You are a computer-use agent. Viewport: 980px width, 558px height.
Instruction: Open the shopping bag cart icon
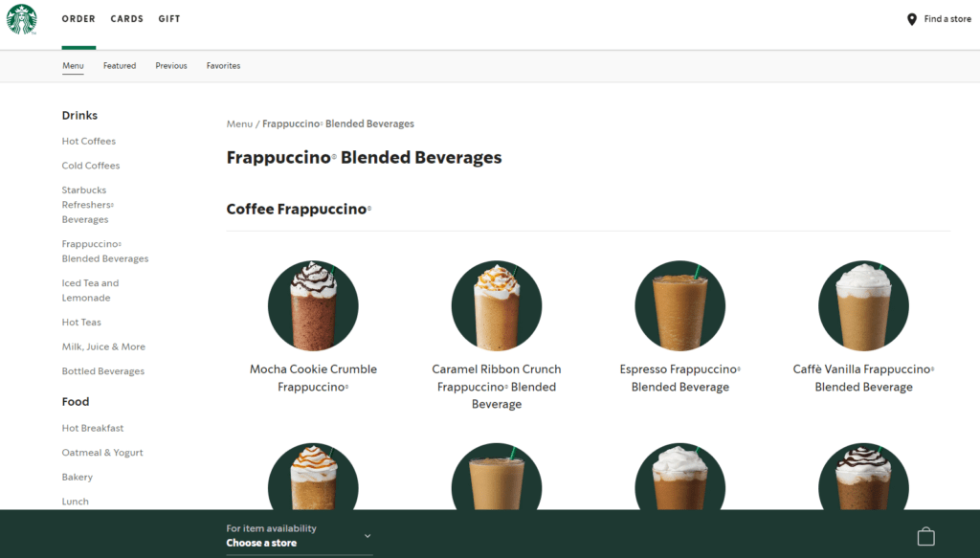[925, 536]
